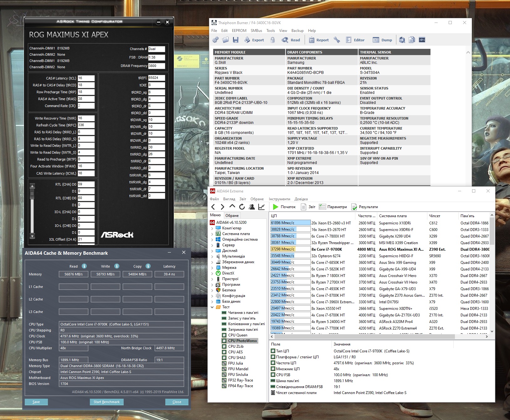Expand the Комп'ютер tree node
This screenshot has height=420, width=510.
(212, 228)
